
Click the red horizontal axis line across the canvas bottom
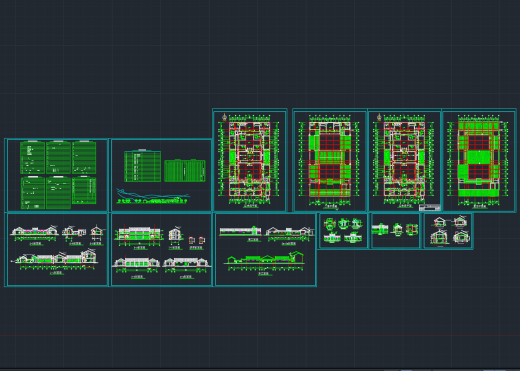pyautogui.click(x=260, y=335)
